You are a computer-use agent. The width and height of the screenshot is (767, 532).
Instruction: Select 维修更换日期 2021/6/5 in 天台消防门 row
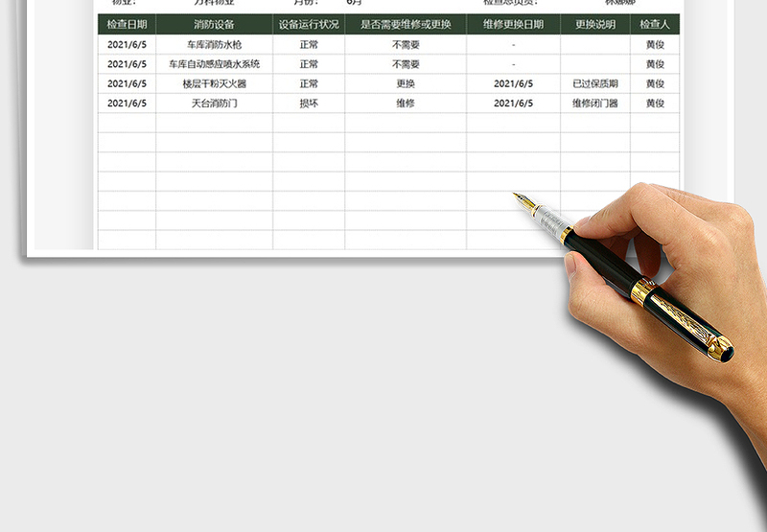click(x=513, y=104)
